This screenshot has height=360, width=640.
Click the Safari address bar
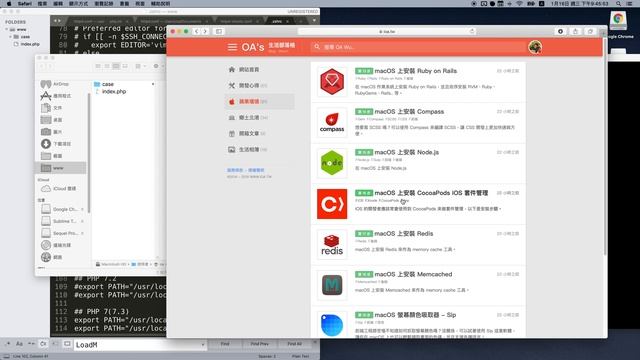(387, 31)
